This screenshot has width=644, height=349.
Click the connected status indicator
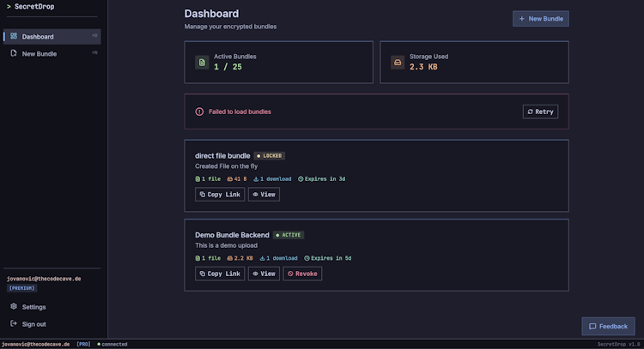pos(112,345)
